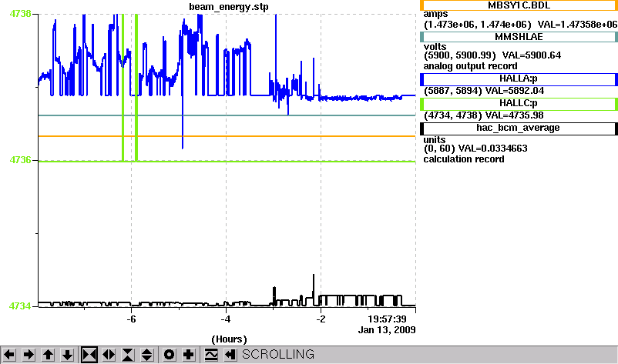This screenshot has height=364, width=618.
Task: Click the horizontal zoom-out diamond icon
Action: click(109, 355)
